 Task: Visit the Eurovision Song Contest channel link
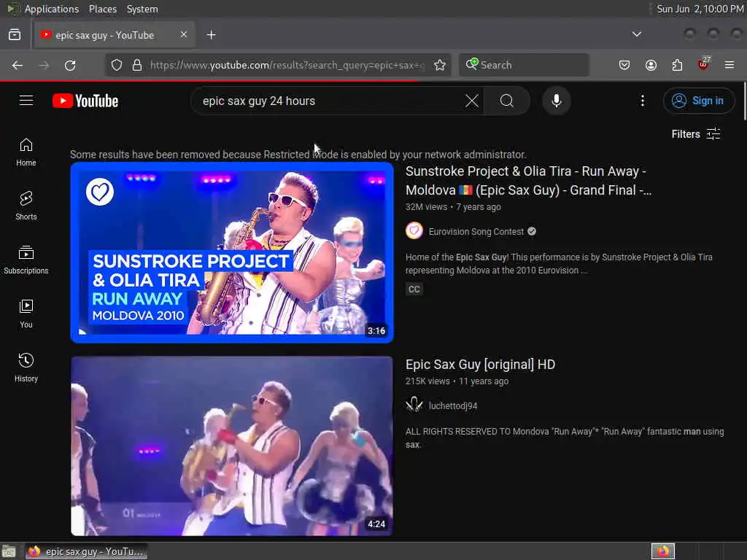click(x=476, y=232)
